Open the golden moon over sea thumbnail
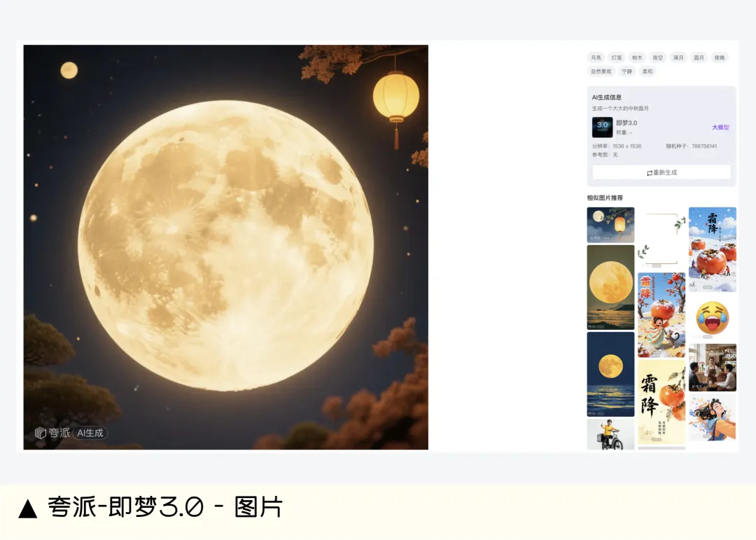The height and width of the screenshot is (540, 756). click(x=610, y=287)
